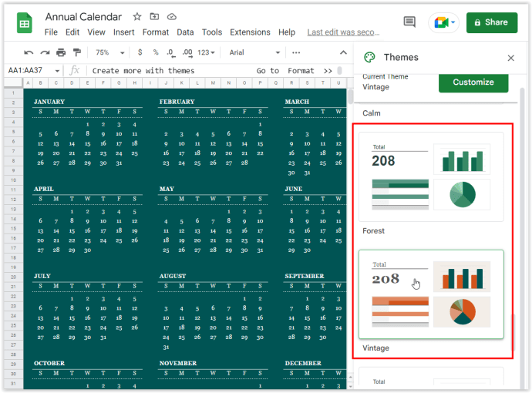Image resolution: width=532 pixels, height=393 pixels.
Task: Start a Google Meet call
Action: [x=444, y=22]
